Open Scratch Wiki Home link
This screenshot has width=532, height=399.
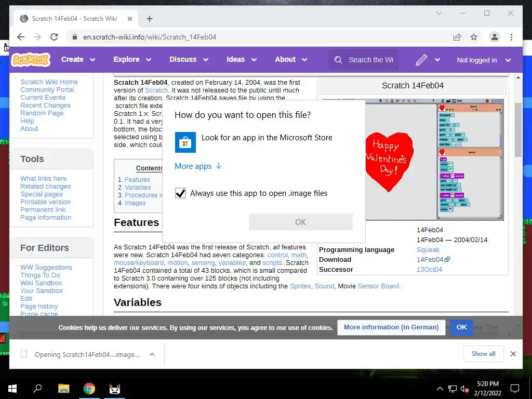[x=49, y=82]
